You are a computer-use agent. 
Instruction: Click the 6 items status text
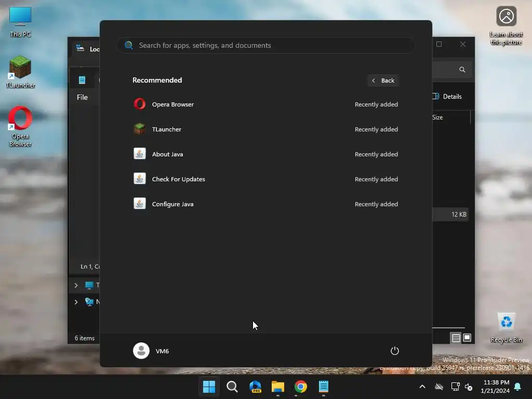pos(85,338)
